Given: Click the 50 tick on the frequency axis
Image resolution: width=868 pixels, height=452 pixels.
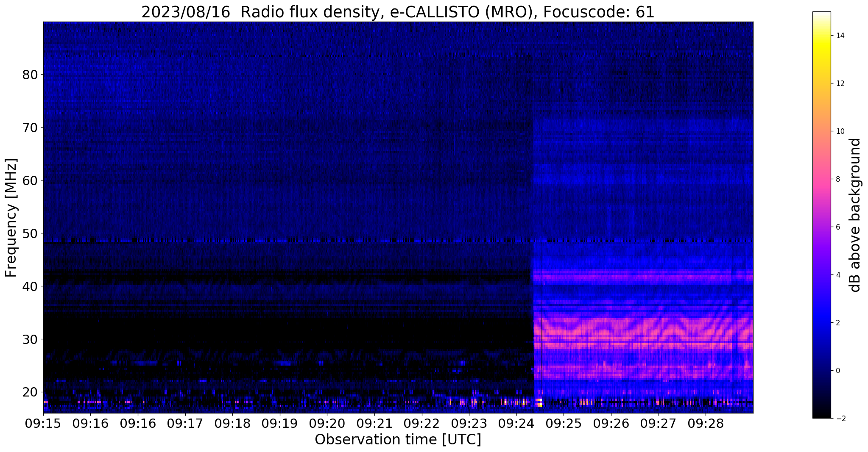Looking at the screenshot, I should [30, 233].
